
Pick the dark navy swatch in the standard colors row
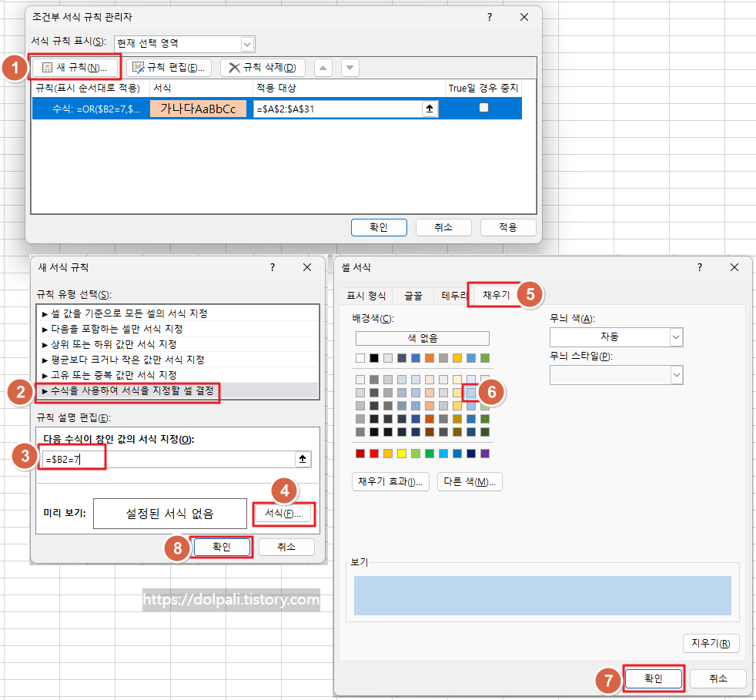pos(471,454)
